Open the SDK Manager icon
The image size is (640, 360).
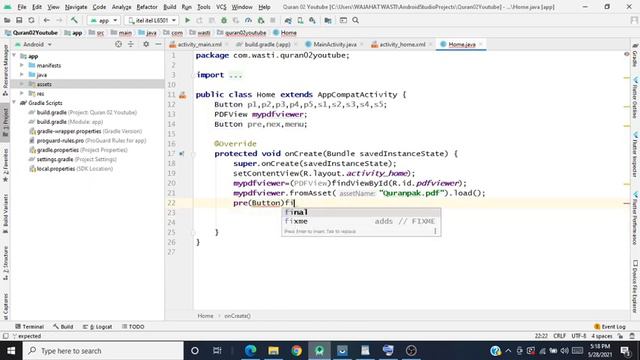[313, 20]
